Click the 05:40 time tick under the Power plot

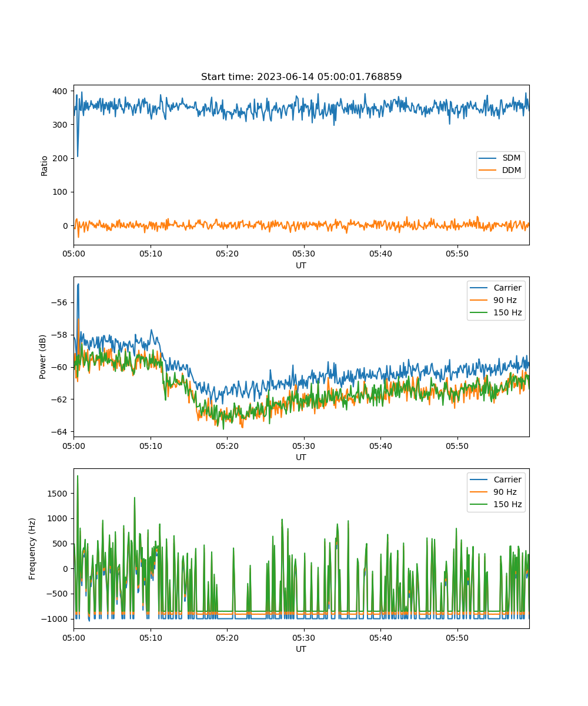coord(380,446)
